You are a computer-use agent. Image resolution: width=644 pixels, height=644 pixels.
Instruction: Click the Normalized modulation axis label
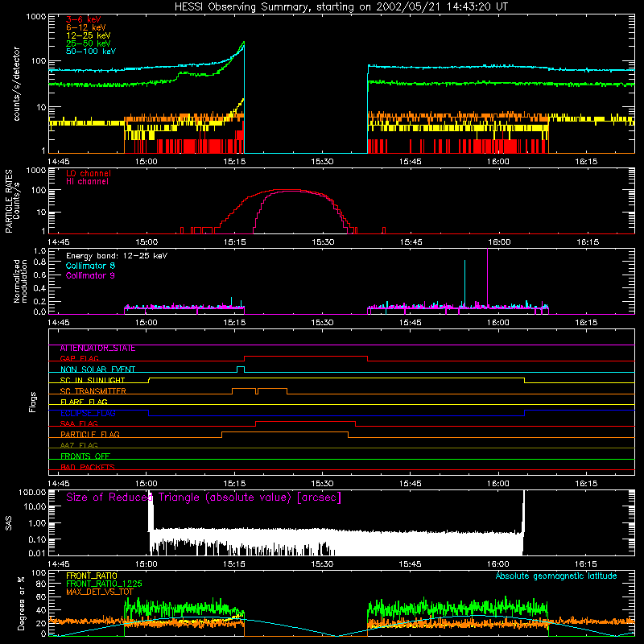coord(20,281)
